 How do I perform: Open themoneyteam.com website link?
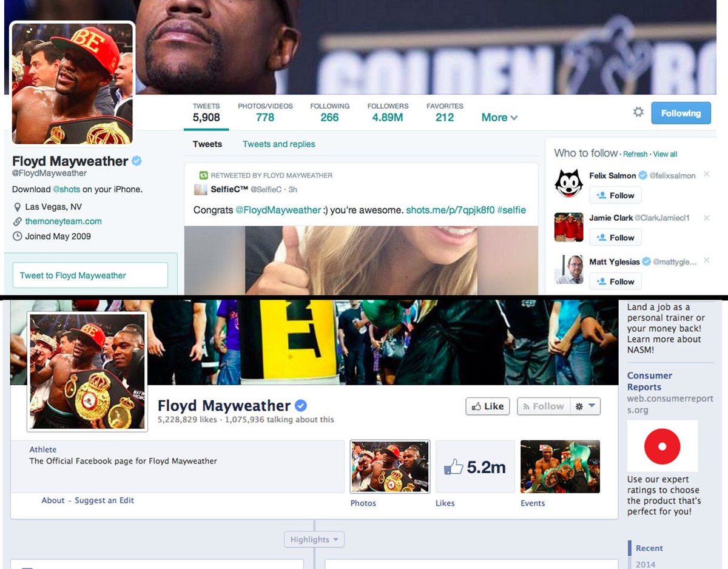[x=63, y=221]
